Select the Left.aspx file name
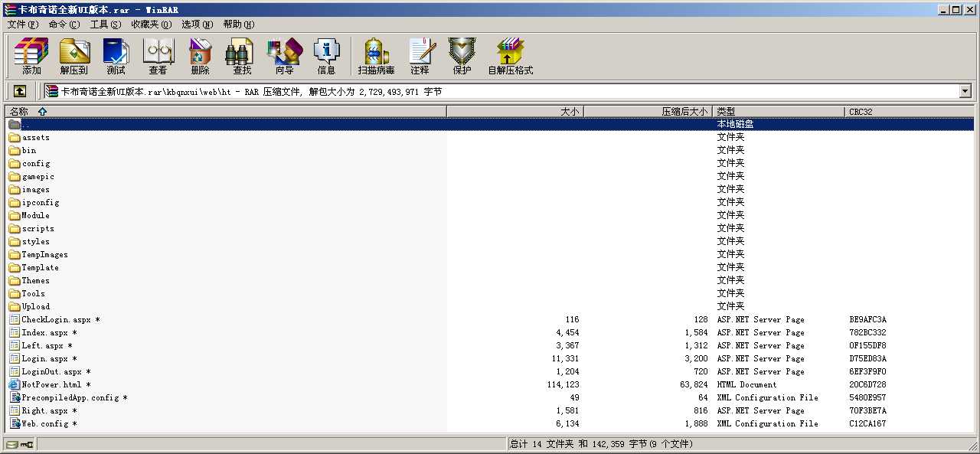The width and height of the screenshot is (980, 454). click(x=47, y=345)
